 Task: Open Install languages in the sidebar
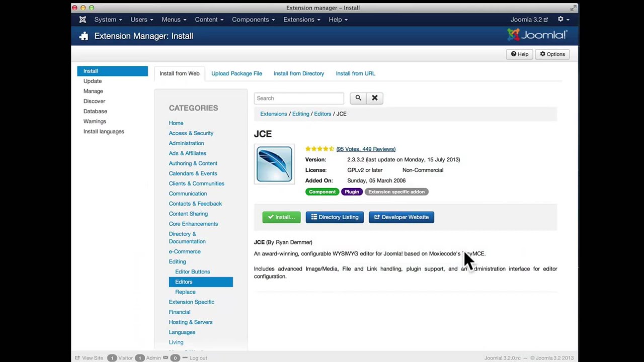pos(104,131)
